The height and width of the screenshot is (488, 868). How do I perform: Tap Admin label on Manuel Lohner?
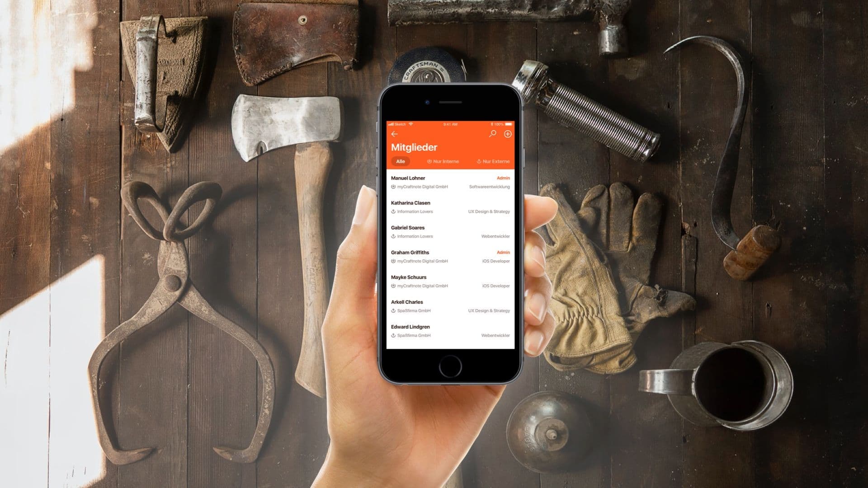[503, 178]
